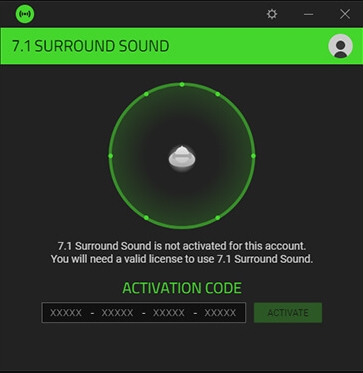Screen dimensions: 363x373
Task: Open settings via the gear icon
Action: [272, 14]
